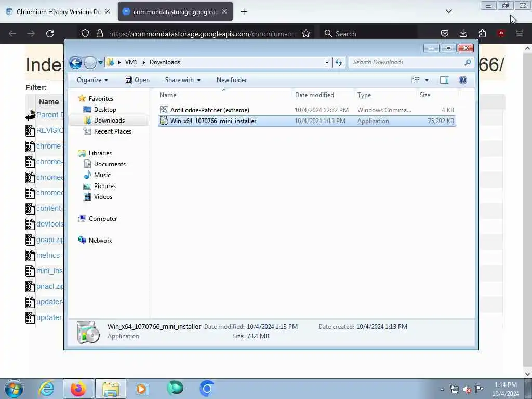Click the Chromium icon in taskbar
This screenshot has width=532, height=399.
[x=207, y=389]
